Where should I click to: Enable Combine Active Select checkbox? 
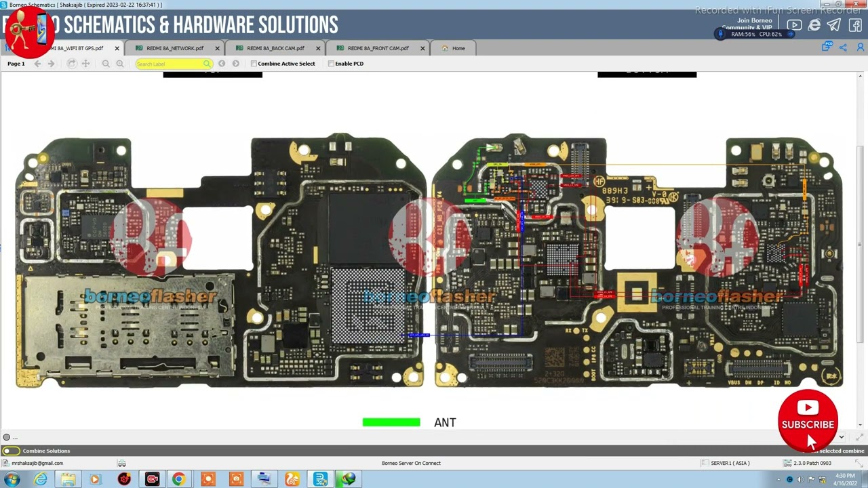pyautogui.click(x=254, y=64)
